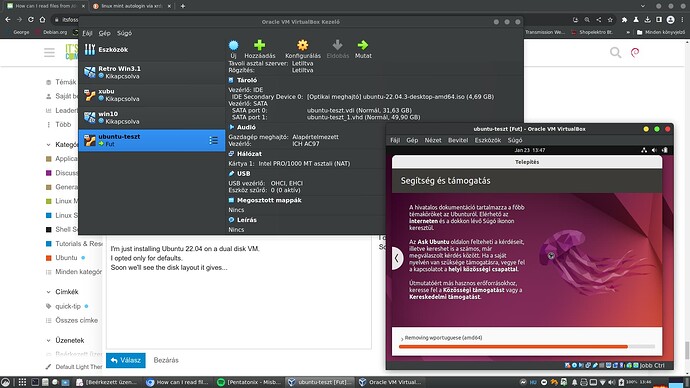Collapse the Címkék sidebar section
This screenshot has height=388, width=690.
coord(48,292)
